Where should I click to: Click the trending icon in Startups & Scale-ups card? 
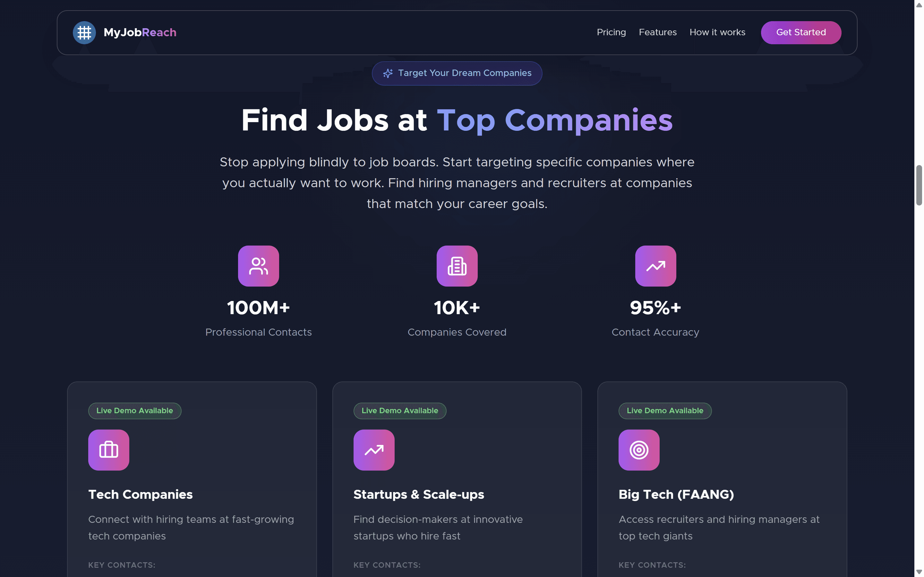[374, 450]
